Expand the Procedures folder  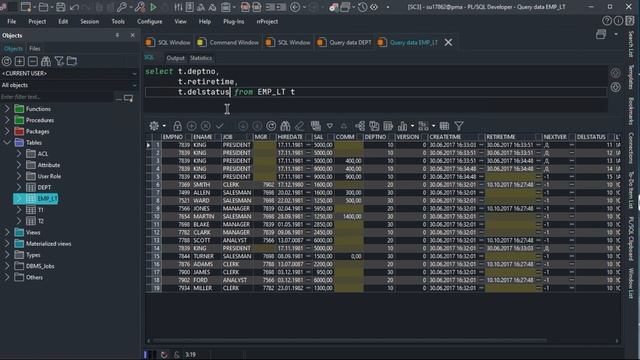point(7,120)
